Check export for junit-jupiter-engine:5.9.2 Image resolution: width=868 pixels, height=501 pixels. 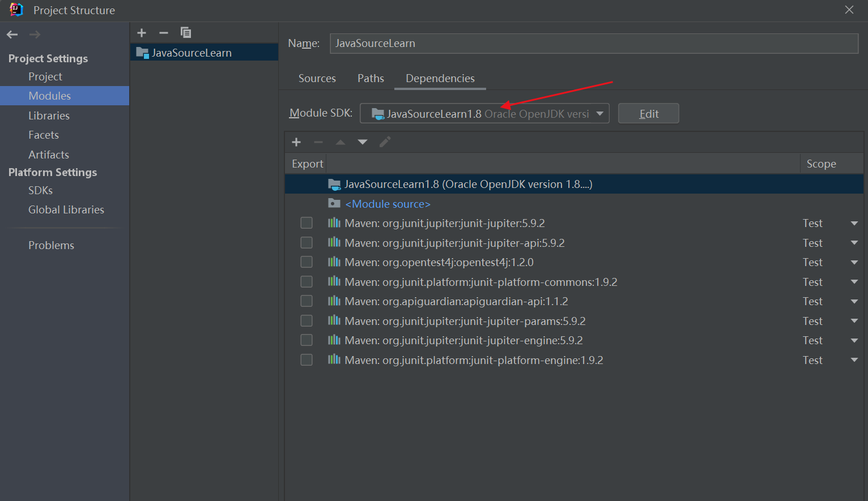tap(307, 340)
